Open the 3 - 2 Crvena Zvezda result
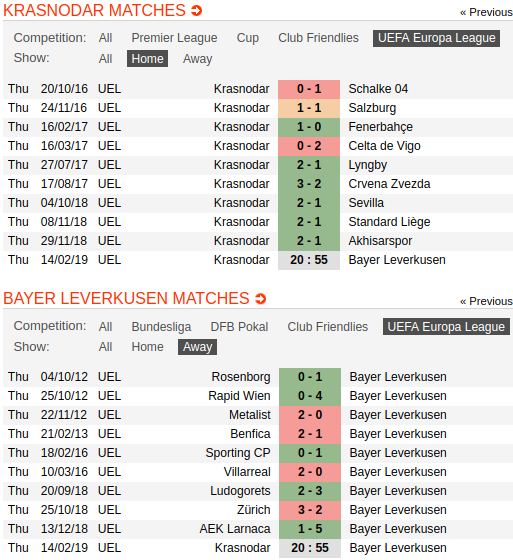This screenshot has height=560, width=513. (x=309, y=184)
